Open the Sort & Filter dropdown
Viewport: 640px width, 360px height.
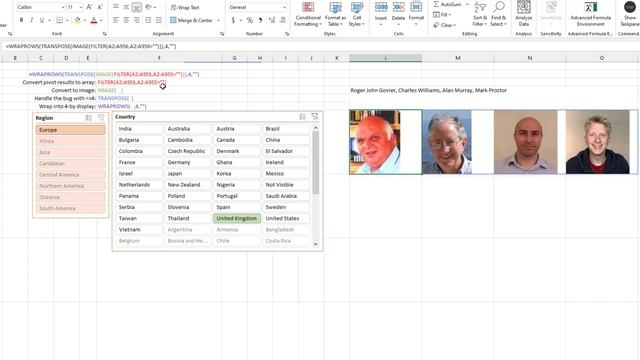coord(480,15)
